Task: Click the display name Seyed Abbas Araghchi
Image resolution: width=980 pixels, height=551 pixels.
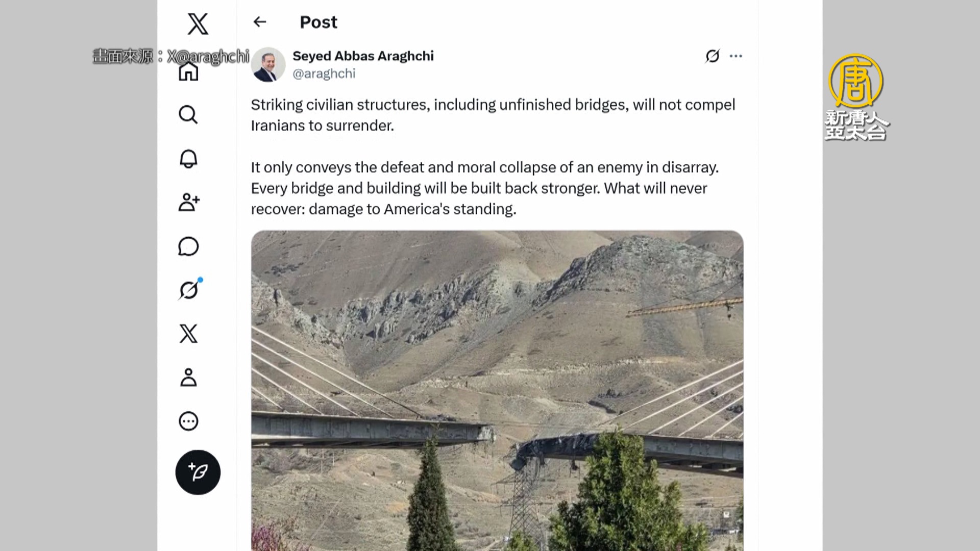Action: pyautogui.click(x=363, y=56)
